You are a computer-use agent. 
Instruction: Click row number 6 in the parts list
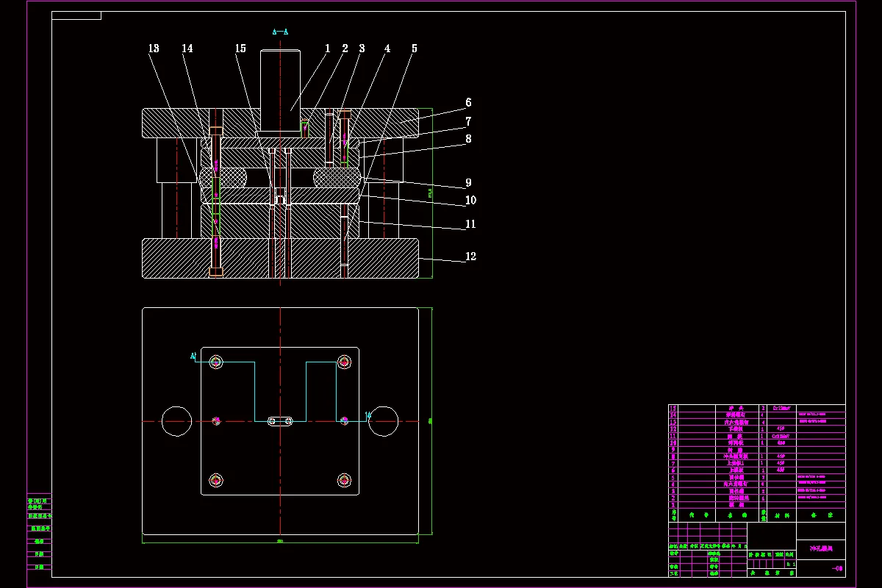[x=673, y=470]
